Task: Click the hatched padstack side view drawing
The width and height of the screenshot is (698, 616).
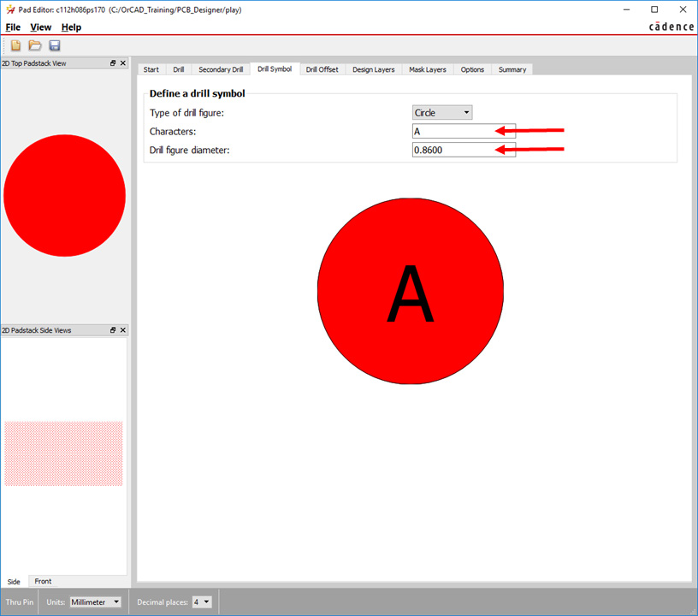Action: click(x=63, y=453)
